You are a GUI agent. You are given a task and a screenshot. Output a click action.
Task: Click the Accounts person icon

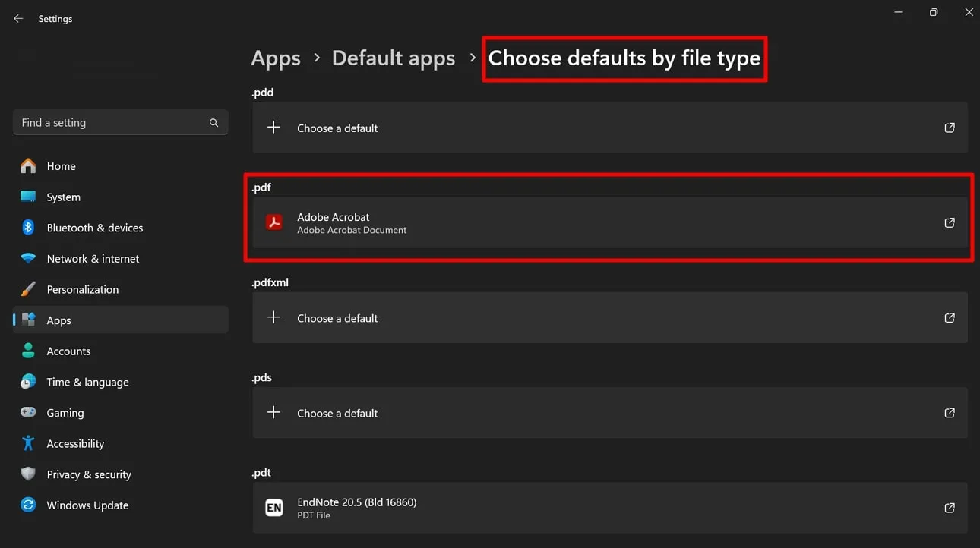[x=27, y=351]
